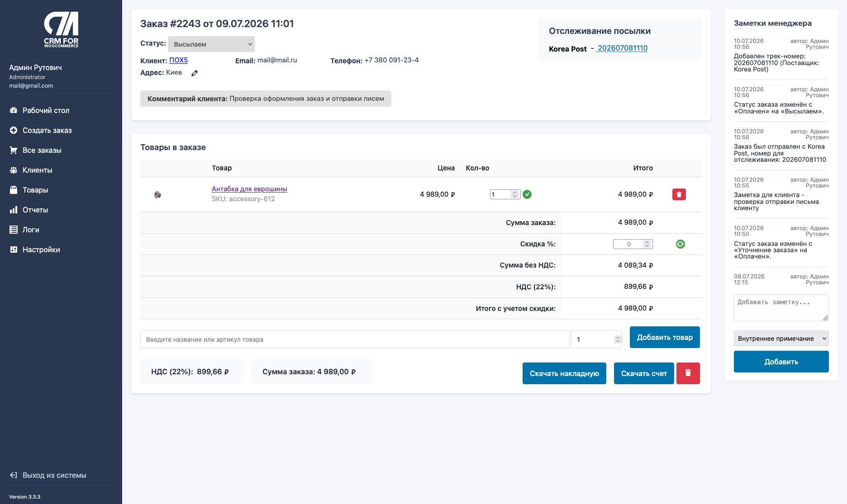Click the Добавить note button
Image resolution: width=847 pixels, height=504 pixels.
[781, 362]
